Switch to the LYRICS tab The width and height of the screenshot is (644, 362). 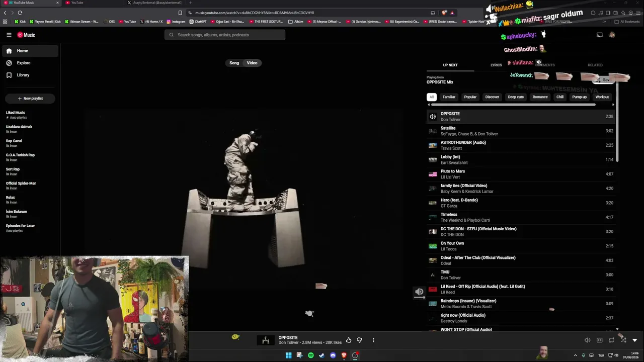[496, 65]
